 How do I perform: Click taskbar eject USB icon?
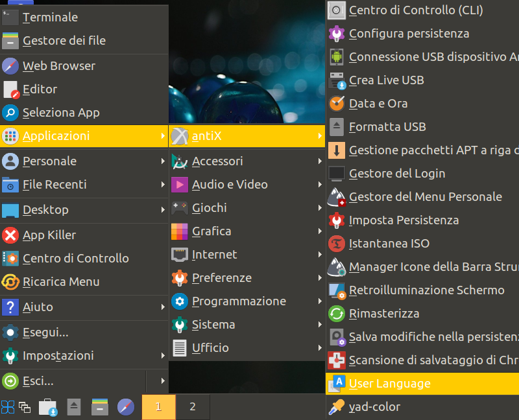click(x=74, y=407)
